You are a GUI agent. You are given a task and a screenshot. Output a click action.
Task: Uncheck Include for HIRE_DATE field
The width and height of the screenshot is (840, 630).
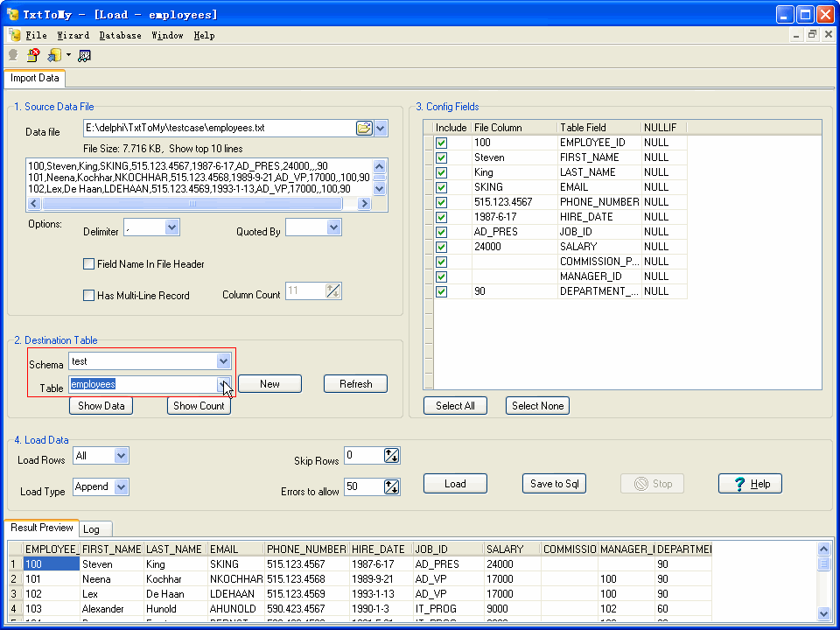pyautogui.click(x=441, y=218)
